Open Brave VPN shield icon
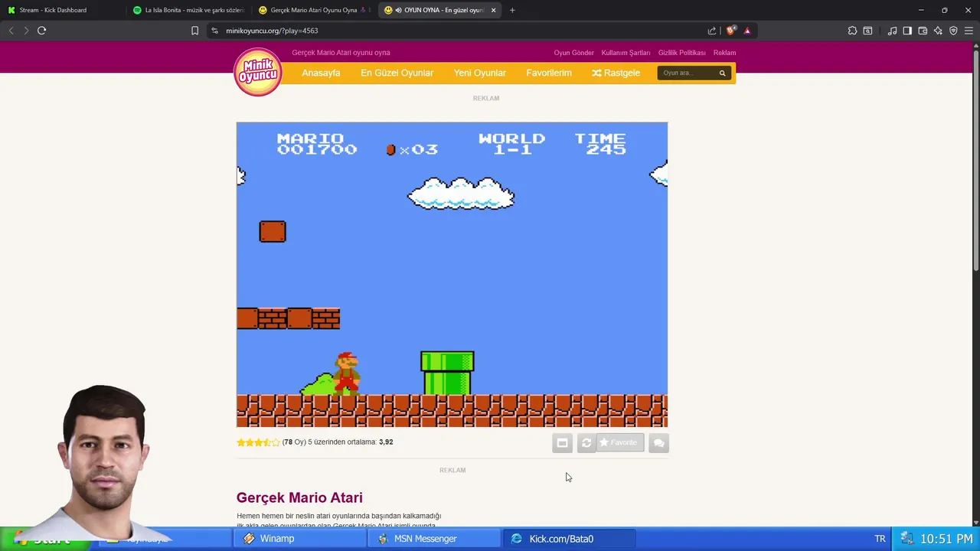 [953, 31]
